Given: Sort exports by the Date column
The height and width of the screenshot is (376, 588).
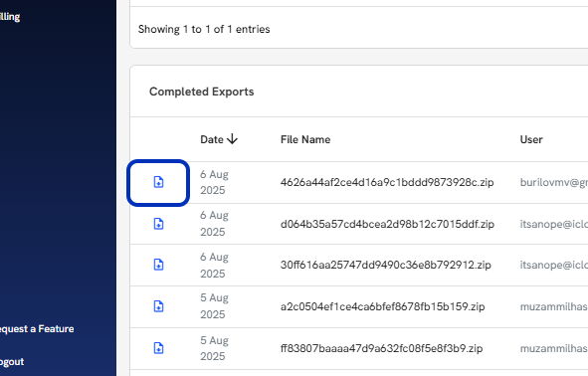Looking at the screenshot, I should pyautogui.click(x=219, y=139).
